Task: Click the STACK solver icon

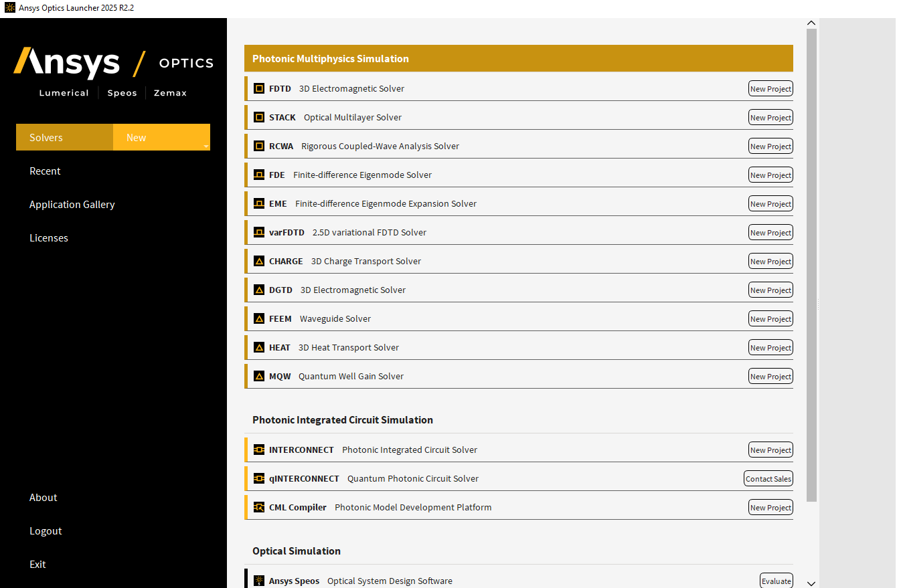Action: pos(259,117)
